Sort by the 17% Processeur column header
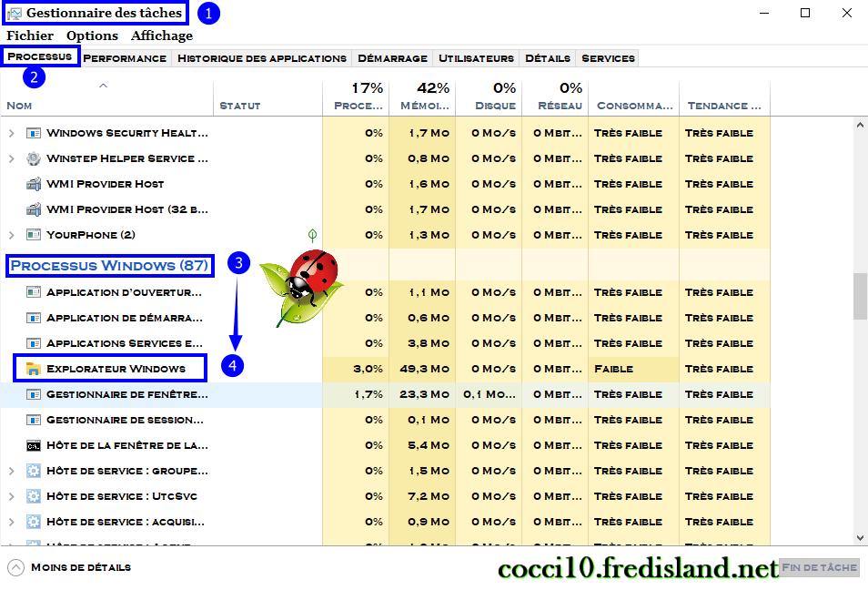 [x=356, y=98]
